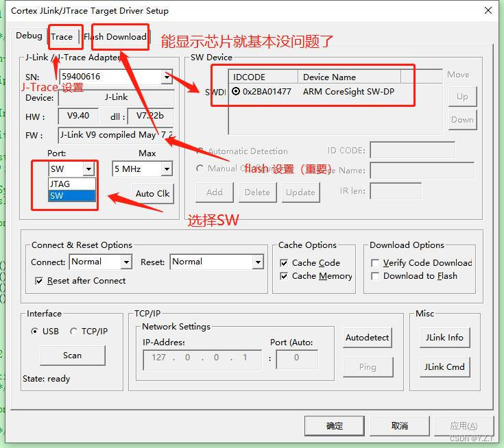Confirm with the 确定 button
The width and height of the screenshot is (504, 448).
pos(335,426)
